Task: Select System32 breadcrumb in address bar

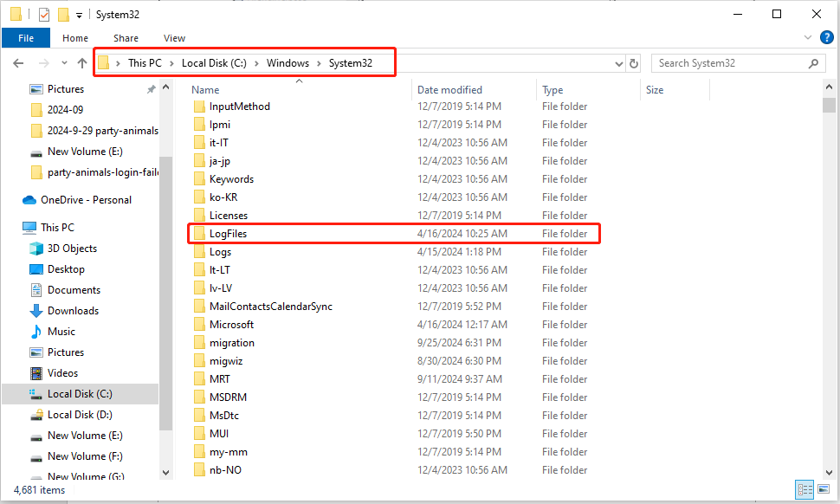Action: point(351,63)
